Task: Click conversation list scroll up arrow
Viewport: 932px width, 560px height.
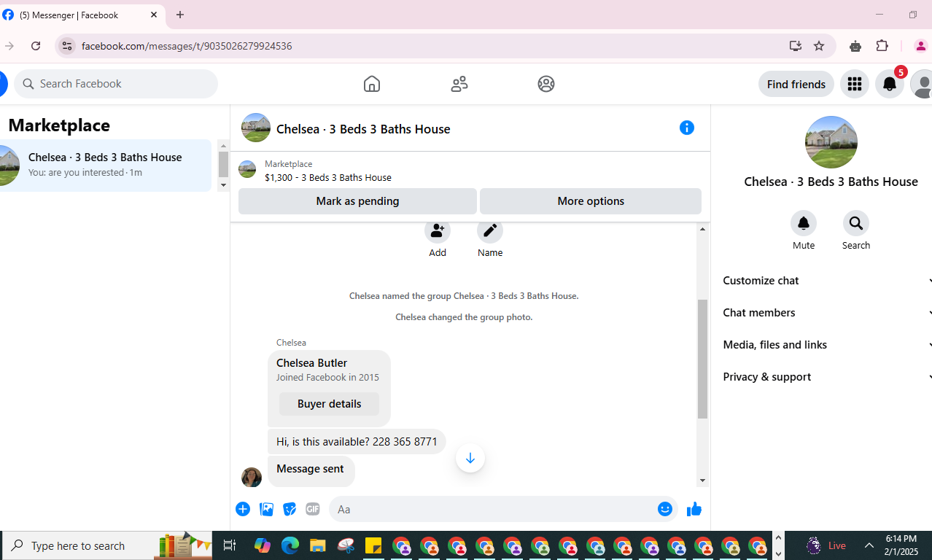Action: pos(224,146)
